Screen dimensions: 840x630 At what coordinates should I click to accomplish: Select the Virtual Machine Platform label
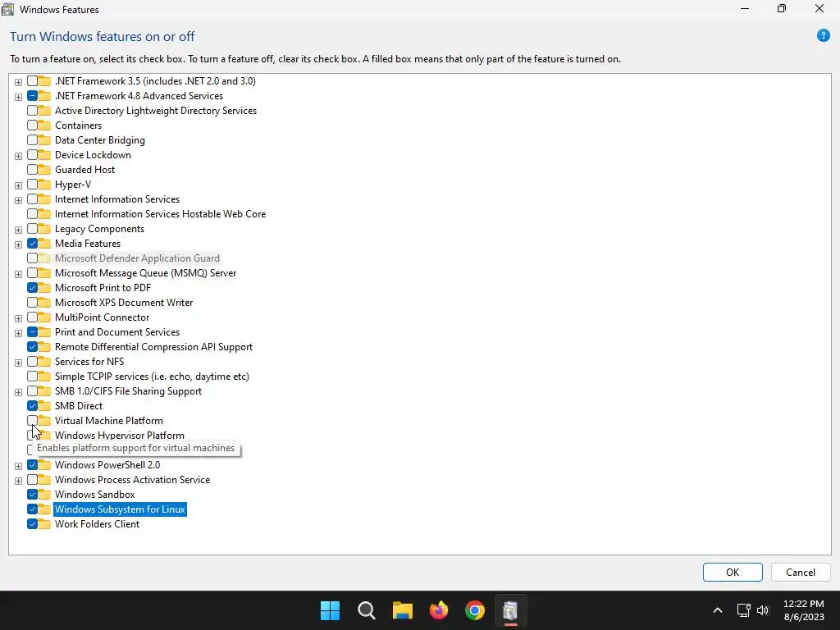coord(109,421)
